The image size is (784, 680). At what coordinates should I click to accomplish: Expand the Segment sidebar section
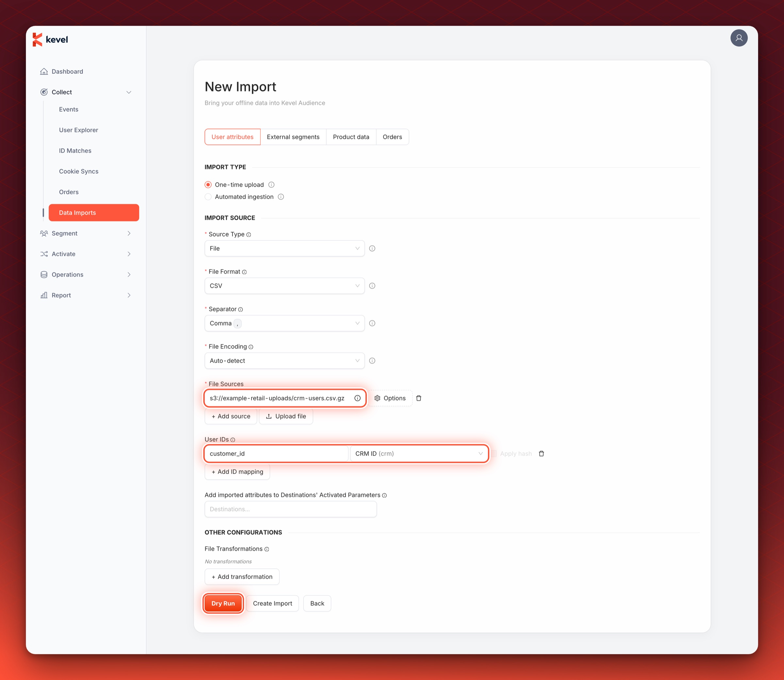click(86, 233)
